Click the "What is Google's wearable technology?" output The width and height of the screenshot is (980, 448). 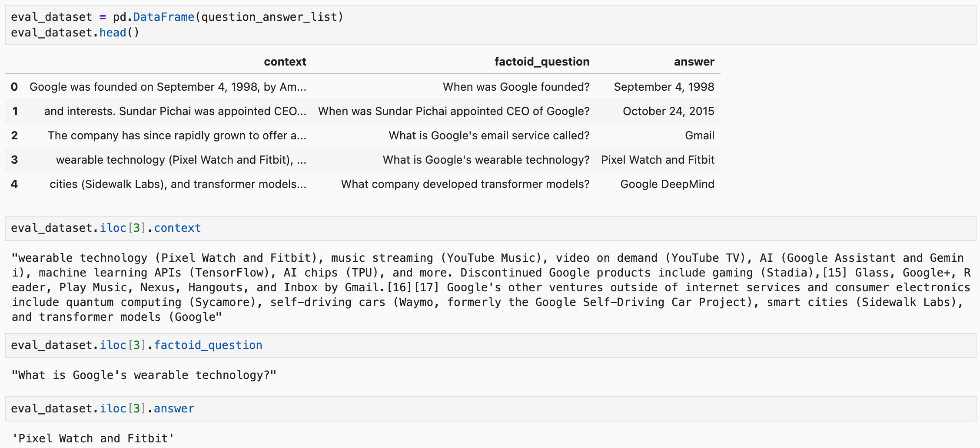pyautogui.click(x=144, y=375)
